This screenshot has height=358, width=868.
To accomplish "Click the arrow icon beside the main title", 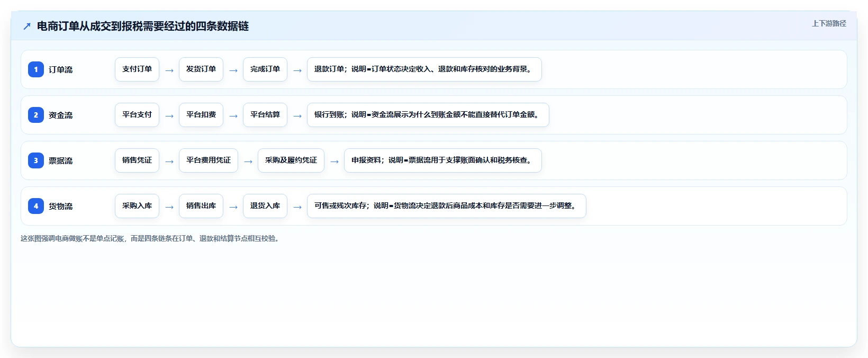I will click(x=27, y=26).
